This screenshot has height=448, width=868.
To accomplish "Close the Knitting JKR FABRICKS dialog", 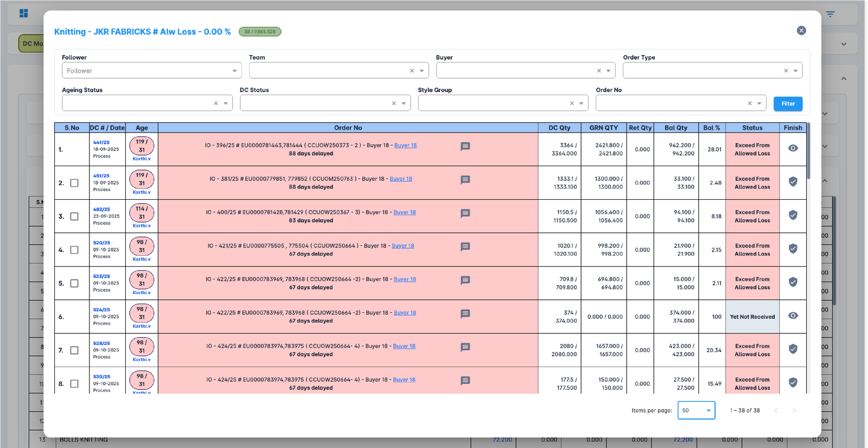I will pyautogui.click(x=801, y=30).
